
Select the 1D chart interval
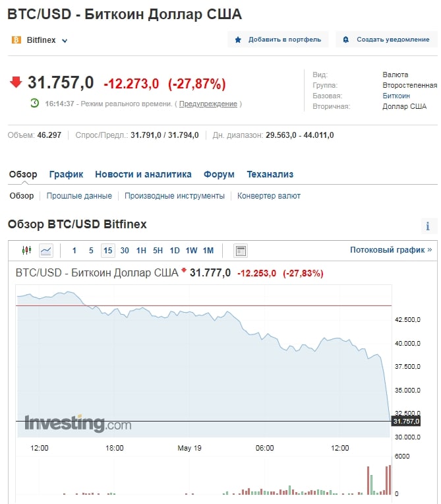tap(175, 251)
